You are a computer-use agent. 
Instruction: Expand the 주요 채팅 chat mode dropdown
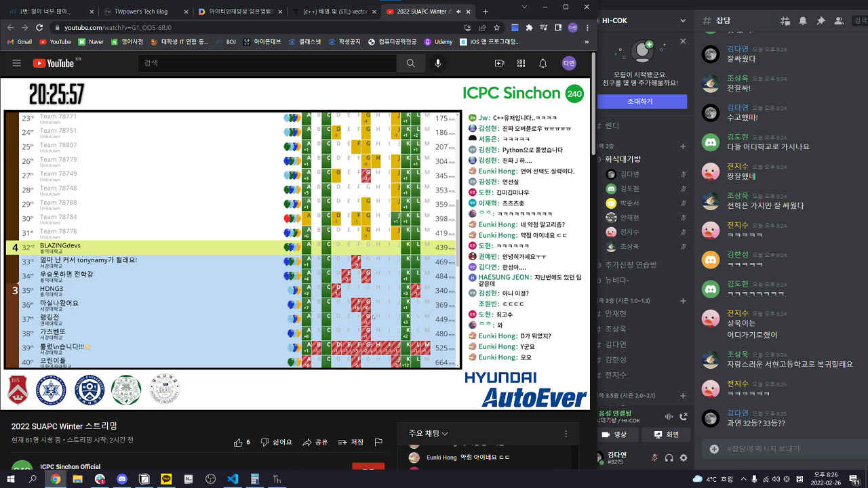tap(428, 434)
